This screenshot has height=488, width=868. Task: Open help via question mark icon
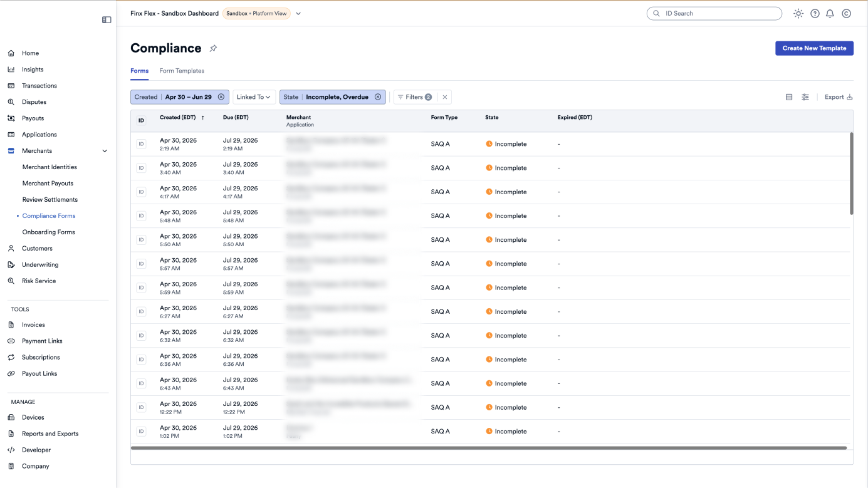click(x=815, y=13)
